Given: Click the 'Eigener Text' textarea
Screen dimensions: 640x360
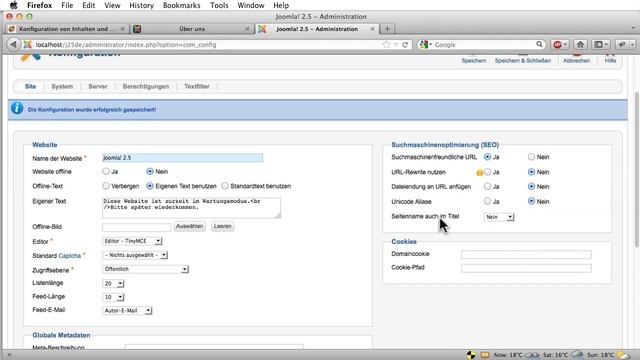Looking at the screenshot, I should point(191,207).
